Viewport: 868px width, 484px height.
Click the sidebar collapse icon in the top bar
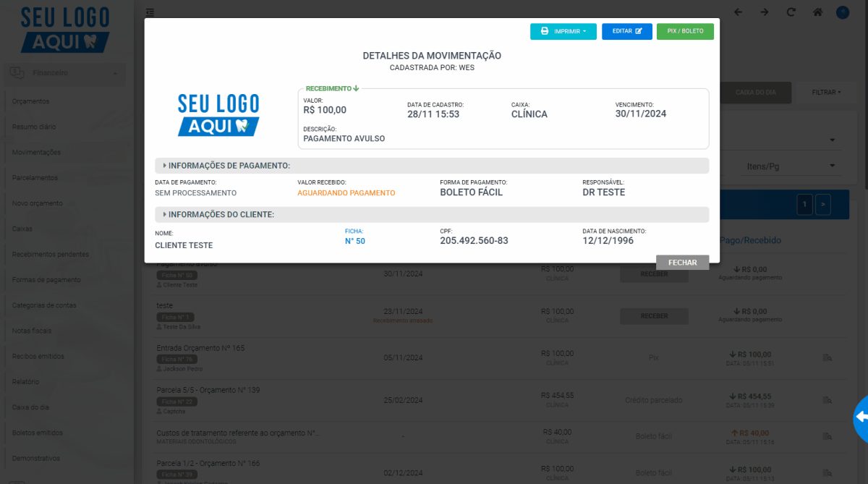[150, 12]
